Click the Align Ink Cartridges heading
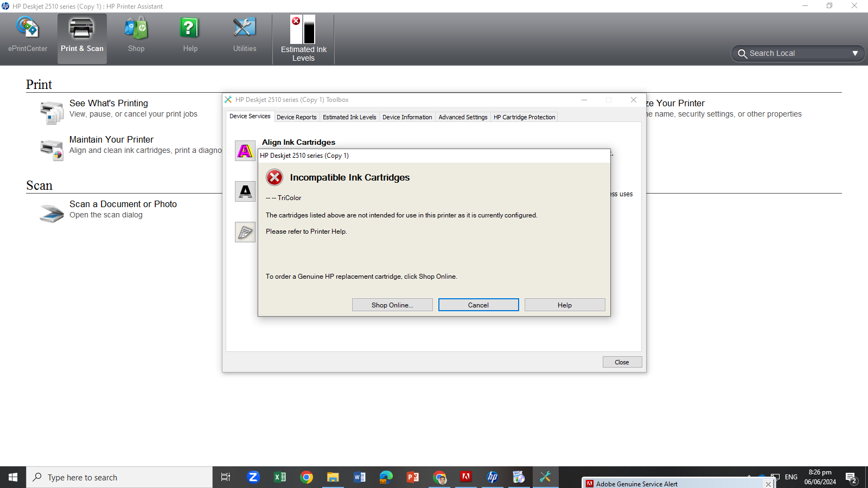The image size is (868, 488). tap(298, 142)
